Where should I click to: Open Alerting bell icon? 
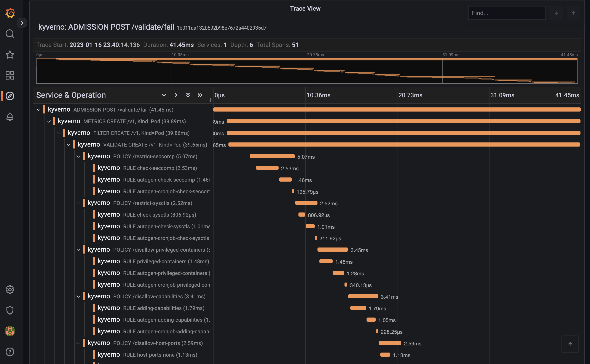tap(10, 117)
